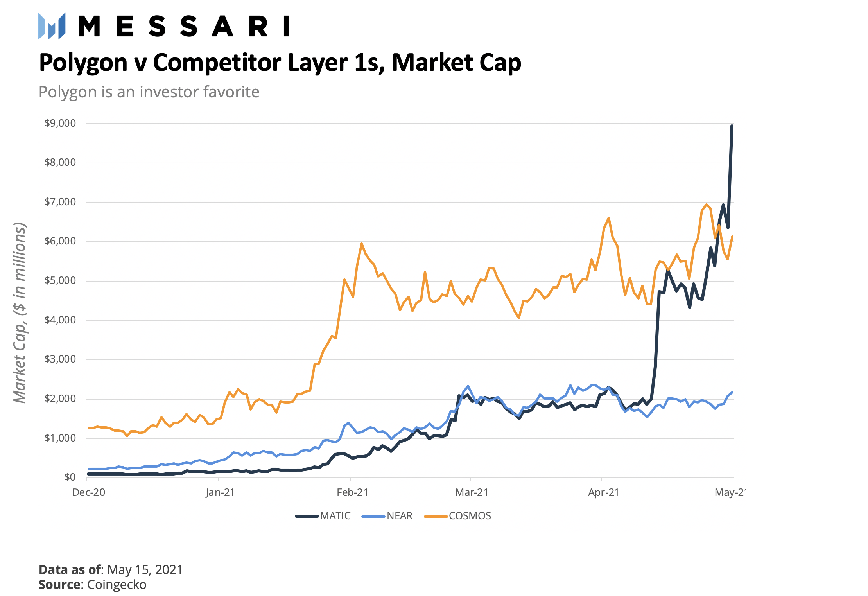Viewport: 868px width, 596px height.
Task: Click the Apr-21 x-axis label
Action: (603, 492)
